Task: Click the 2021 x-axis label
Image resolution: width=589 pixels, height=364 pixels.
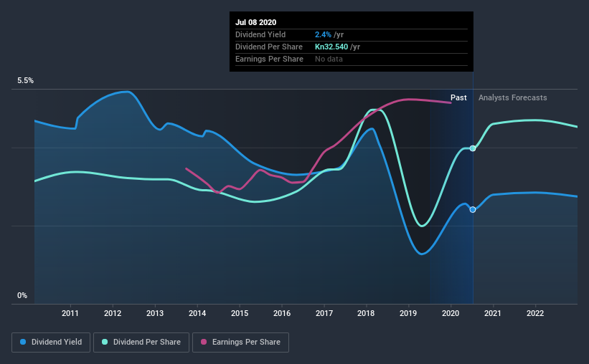Action: (x=492, y=313)
